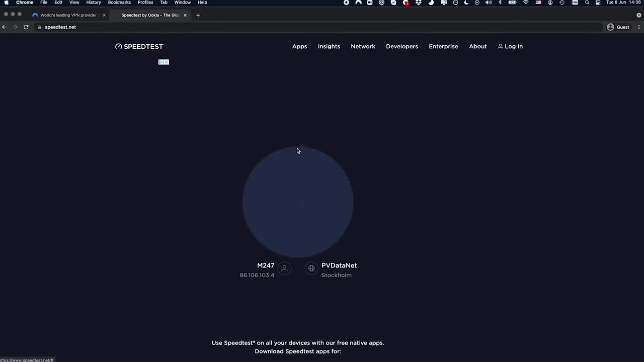Open volume control in menu bar
The width and height of the screenshot is (644, 362).
(x=489, y=3)
